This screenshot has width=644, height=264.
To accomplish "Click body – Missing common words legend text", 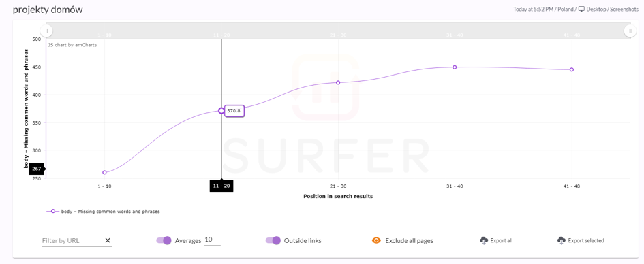I will (110, 212).
